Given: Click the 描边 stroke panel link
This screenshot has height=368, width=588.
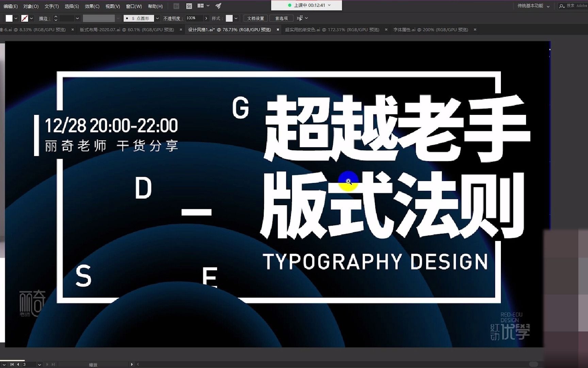Looking at the screenshot, I should [45, 18].
